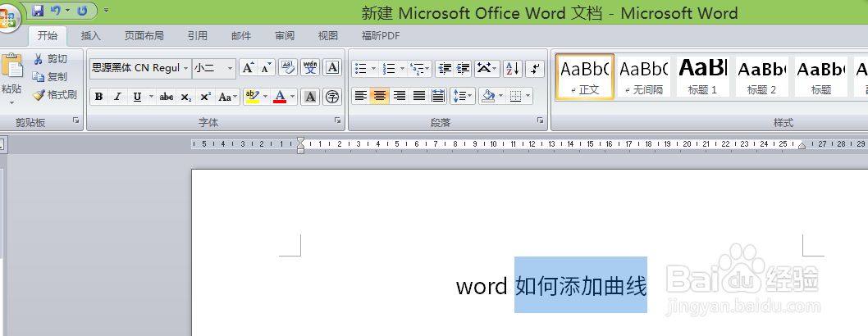Screen dimensions: 868x336
Task: Toggle underline formatting
Action: click(x=136, y=97)
